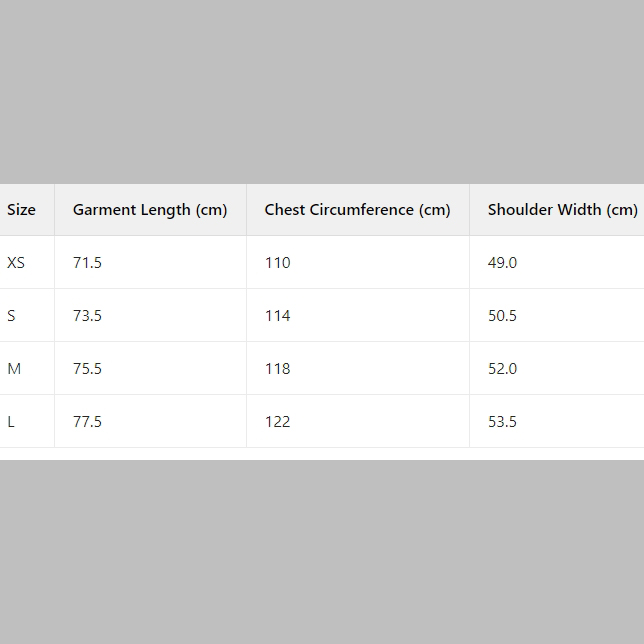Click chest circumference value 110
644x644 pixels.
pos(277,263)
